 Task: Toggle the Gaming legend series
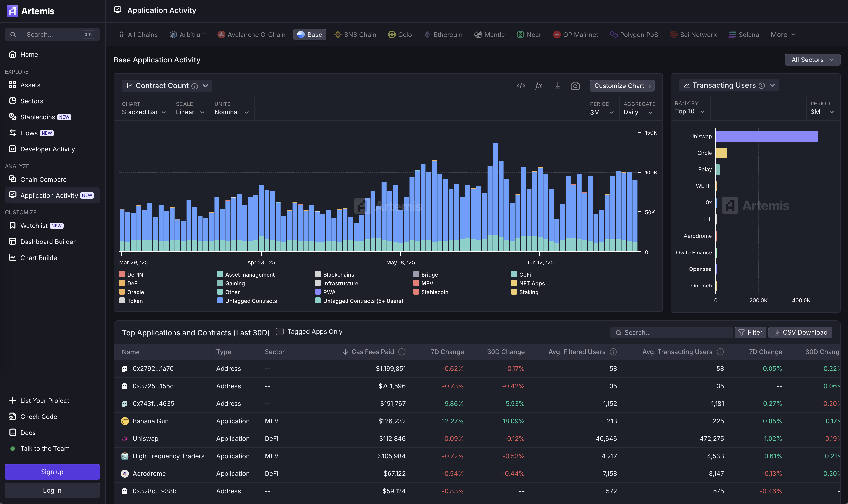click(x=231, y=283)
